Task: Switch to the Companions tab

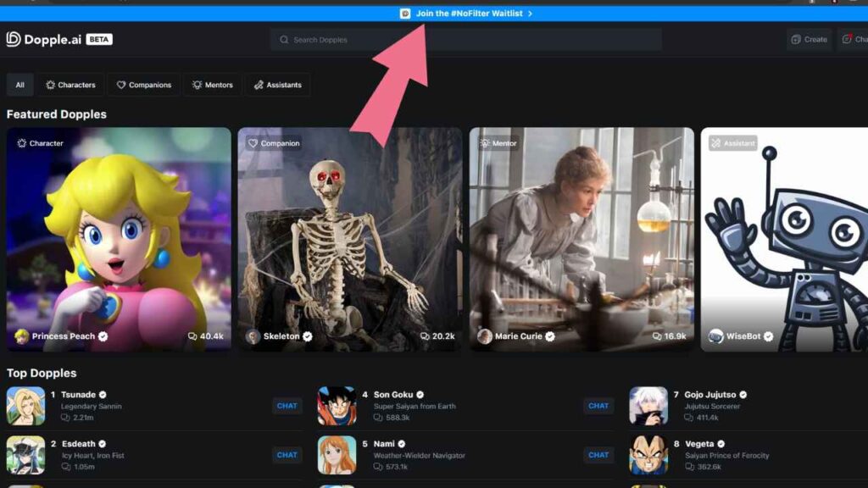Action: tap(143, 85)
